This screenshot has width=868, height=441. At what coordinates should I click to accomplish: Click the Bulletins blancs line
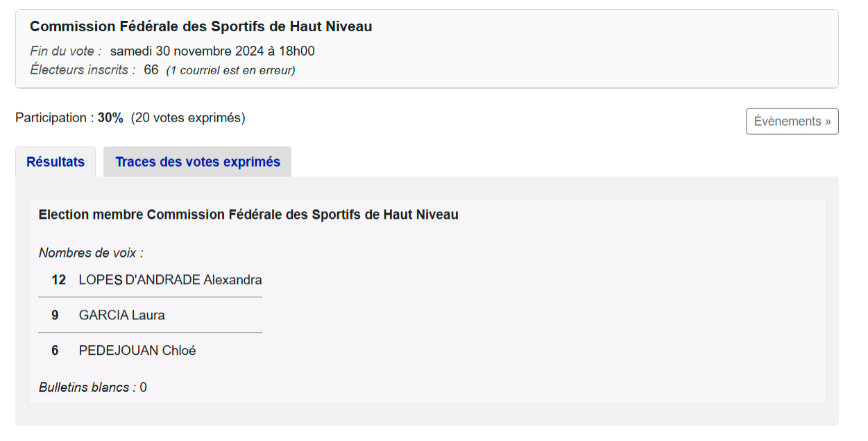[x=92, y=387]
